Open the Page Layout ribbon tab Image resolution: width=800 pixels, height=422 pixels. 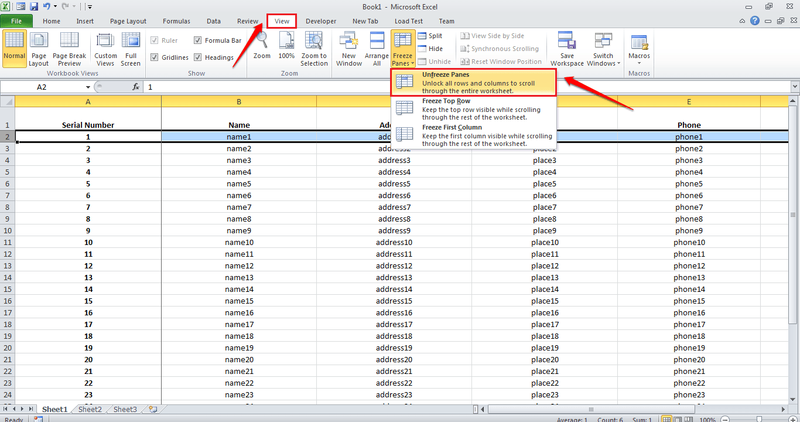tap(128, 21)
